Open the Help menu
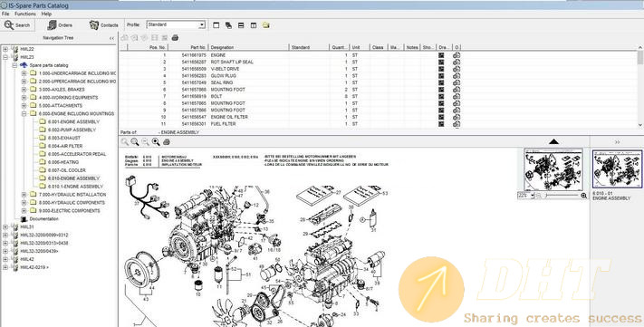The width and height of the screenshot is (644, 327). (x=46, y=14)
